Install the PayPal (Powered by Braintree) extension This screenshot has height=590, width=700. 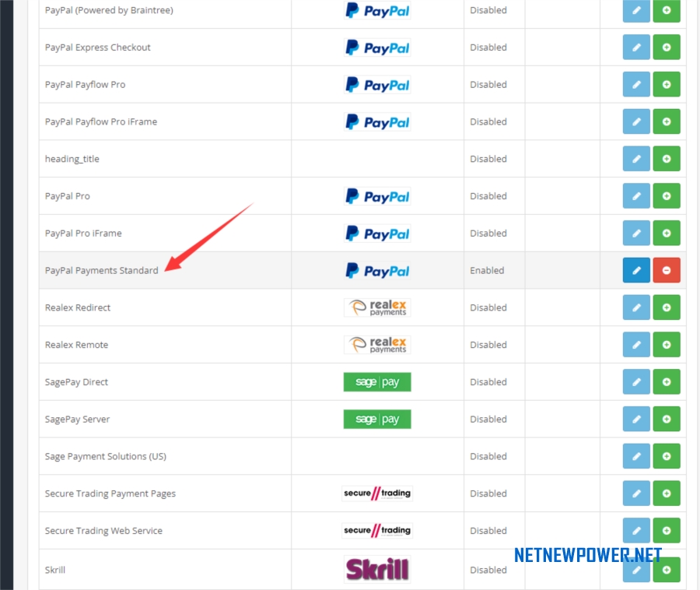[667, 10]
